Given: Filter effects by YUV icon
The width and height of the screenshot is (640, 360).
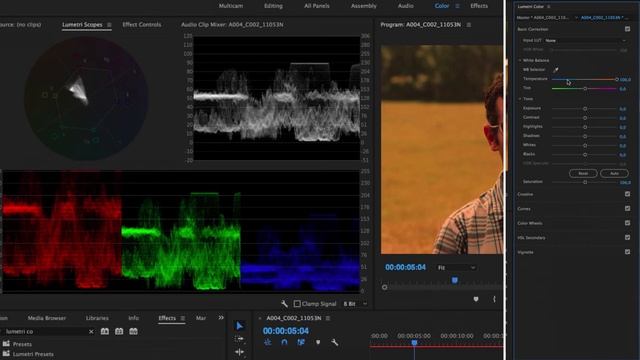Looking at the screenshot, I should coord(133,331).
